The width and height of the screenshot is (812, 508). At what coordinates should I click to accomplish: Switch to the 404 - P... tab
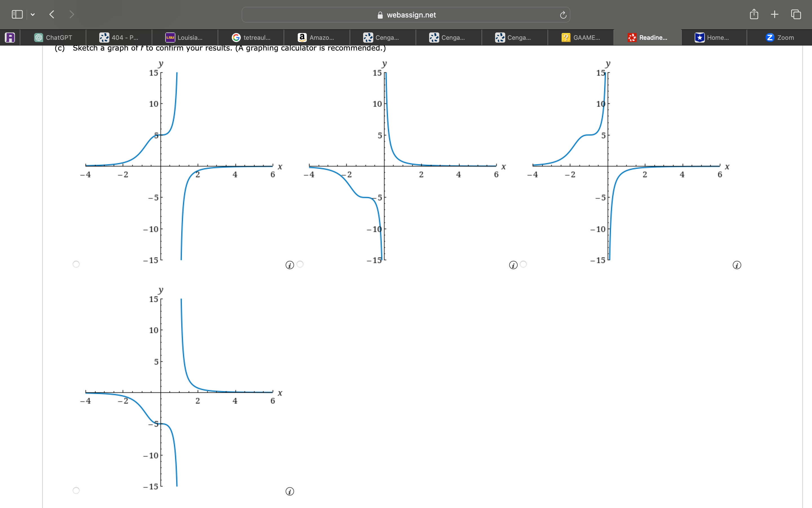[x=119, y=37]
